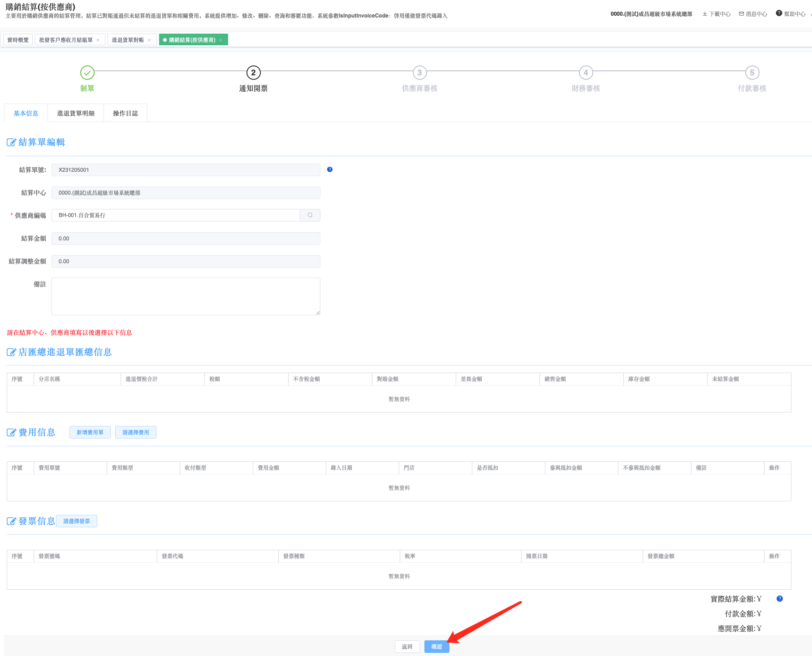The width and height of the screenshot is (812, 656).
Task: Open the 實時概覽 page tab
Action: pos(18,40)
